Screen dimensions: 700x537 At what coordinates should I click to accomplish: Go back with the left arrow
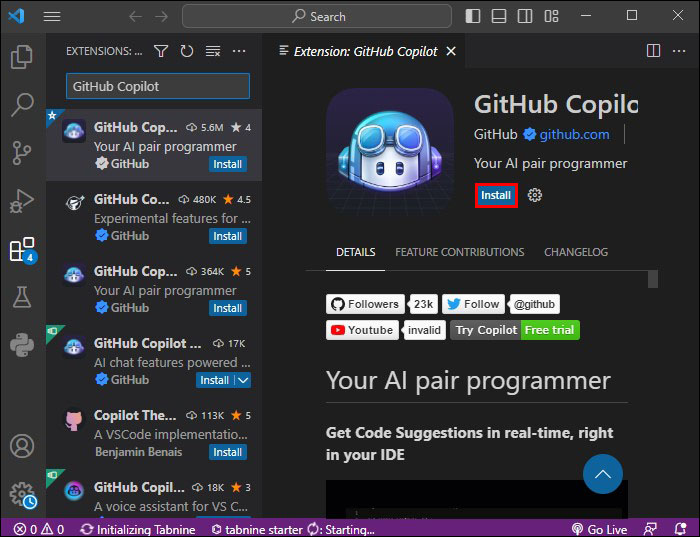coord(135,17)
